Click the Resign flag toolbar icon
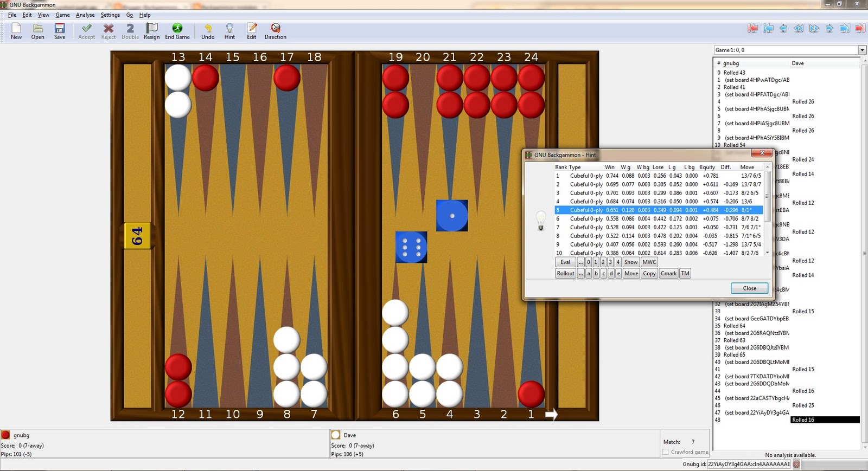Screen dimensions: 868x471 [x=152, y=31]
